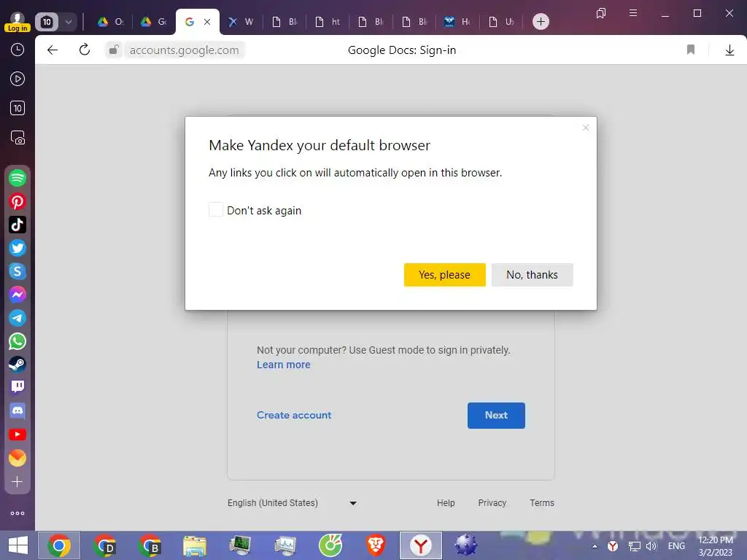This screenshot has width=747, height=560.
Task: Switch to the tab labeled Ho
Action: point(457,22)
